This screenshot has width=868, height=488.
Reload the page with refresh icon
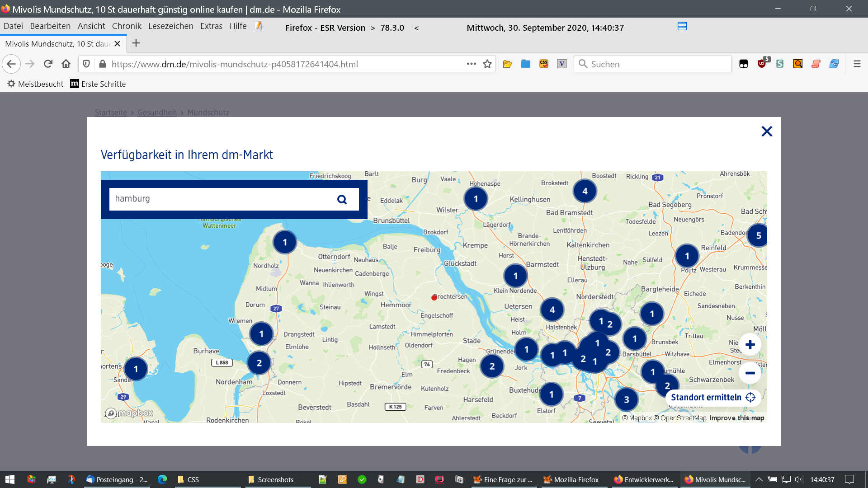(48, 64)
